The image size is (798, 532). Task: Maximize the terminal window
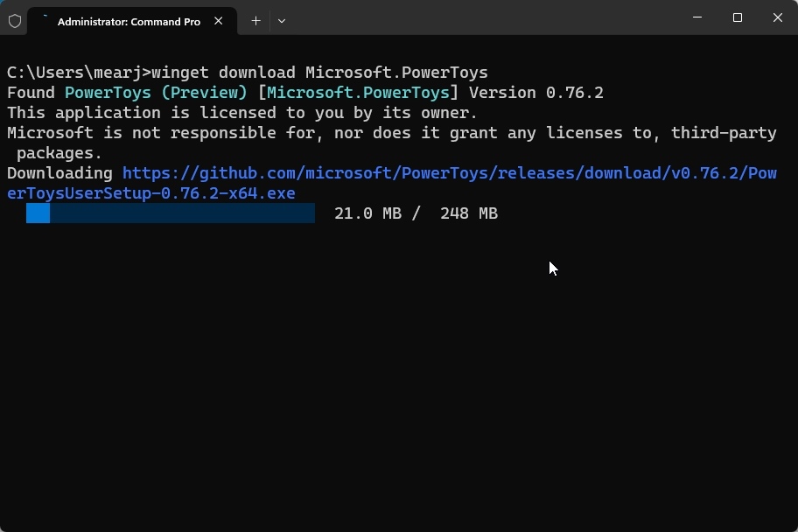tap(737, 17)
